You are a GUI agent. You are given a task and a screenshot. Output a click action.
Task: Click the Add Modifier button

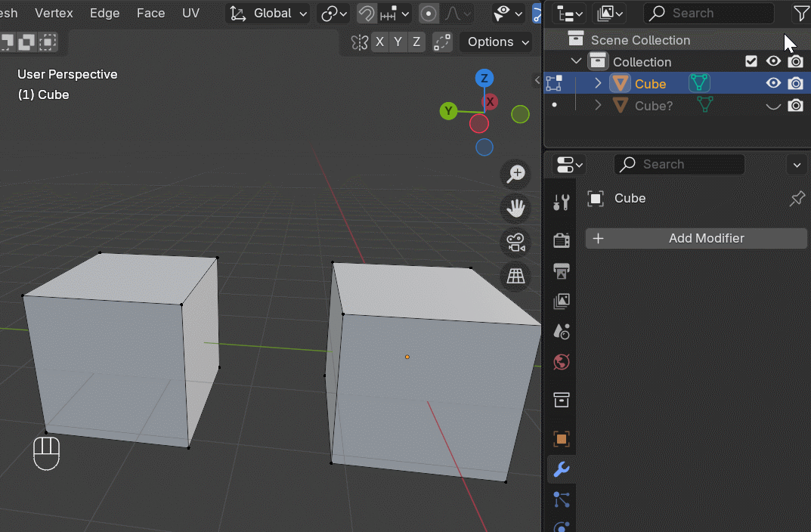click(696, 239)
